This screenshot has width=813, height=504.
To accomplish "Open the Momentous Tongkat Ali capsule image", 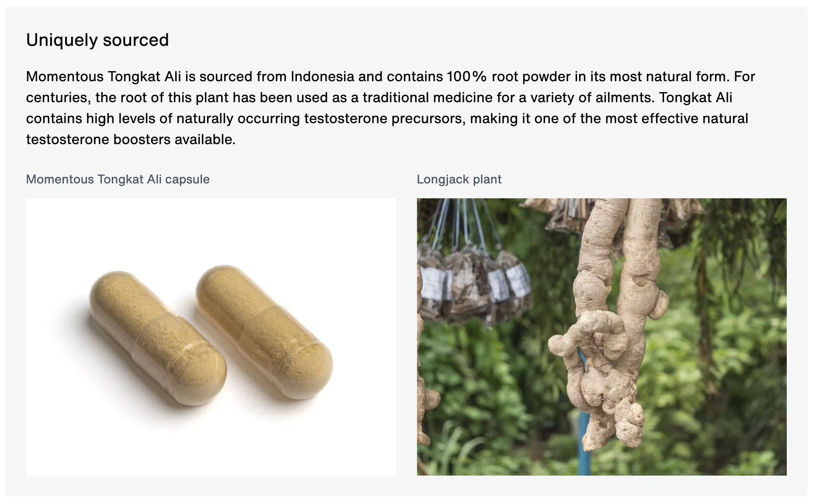I will (x=211, y=337).
